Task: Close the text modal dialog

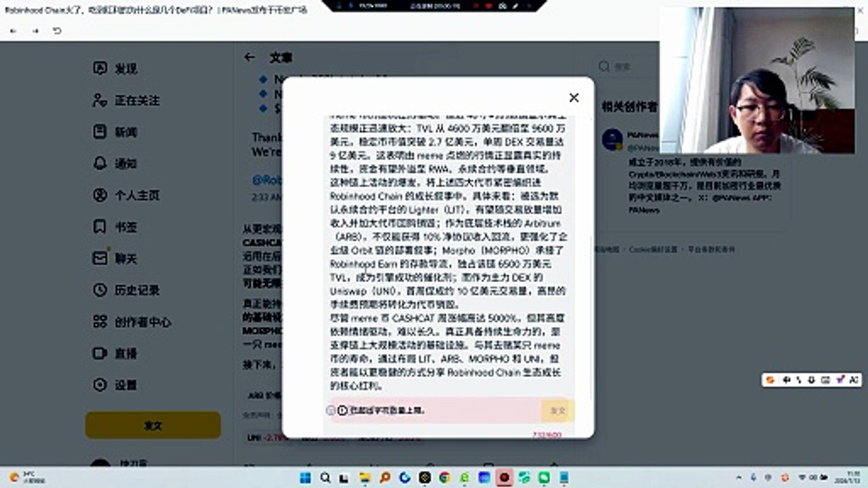Action: click(574, 98)
